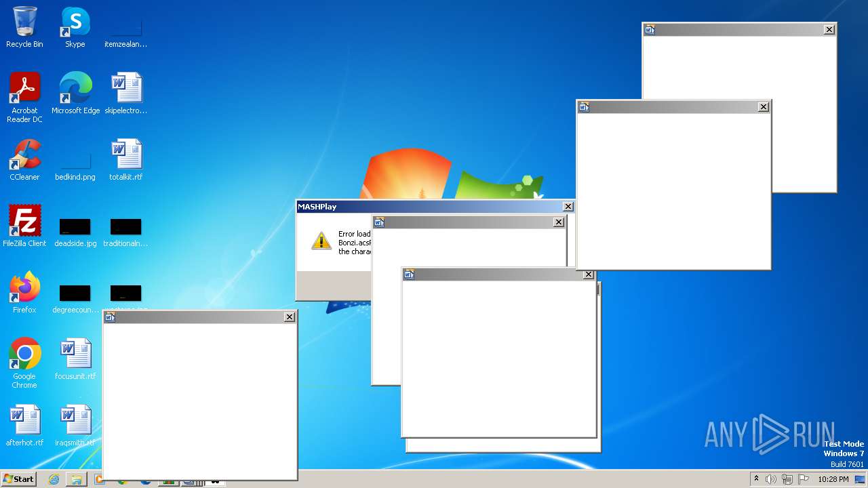Open the network status tray icon
This screenshot has height=488, width=868.
787,479
